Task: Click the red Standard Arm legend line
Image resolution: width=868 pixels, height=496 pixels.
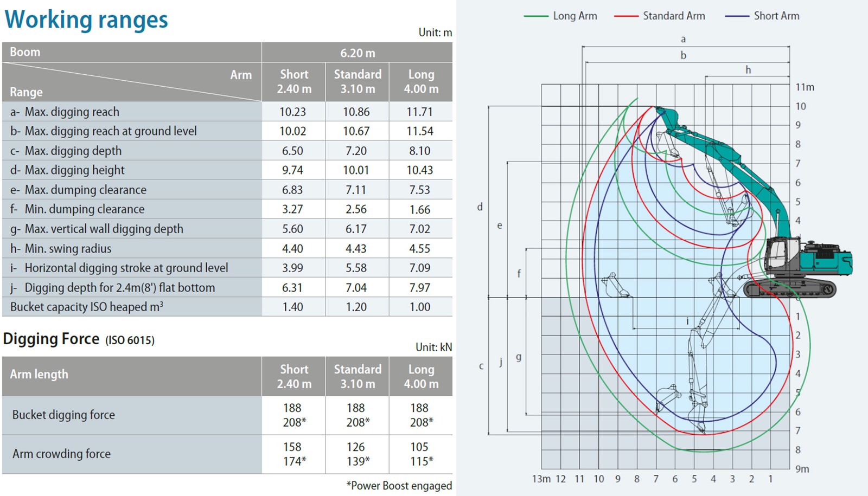Action: [x=626, y=16]
